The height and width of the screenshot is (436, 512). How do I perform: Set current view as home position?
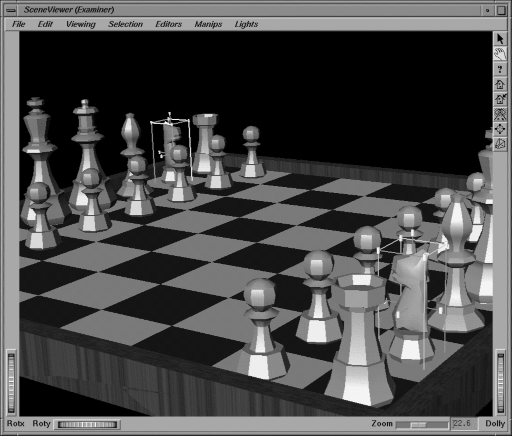click(x=500, y=99)
